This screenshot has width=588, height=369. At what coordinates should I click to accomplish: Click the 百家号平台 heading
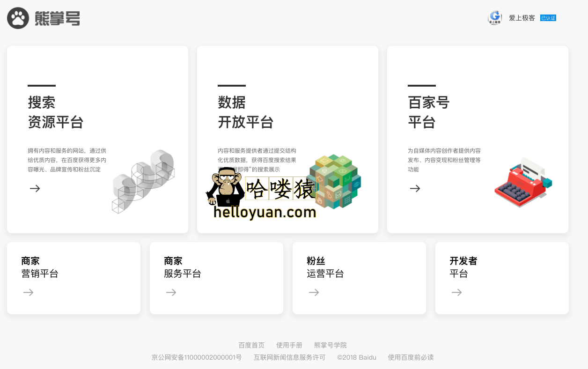pyautogui.click(x=429, y=112)
